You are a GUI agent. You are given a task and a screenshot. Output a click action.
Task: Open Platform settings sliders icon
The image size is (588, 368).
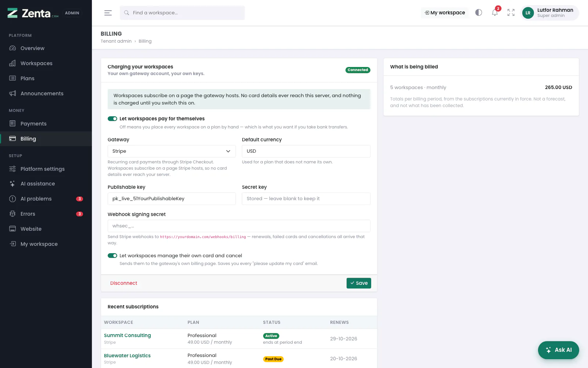point(12,169)
